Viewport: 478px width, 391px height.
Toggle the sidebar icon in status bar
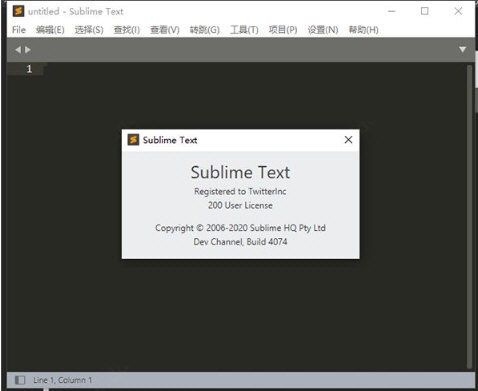pos(20,380)
